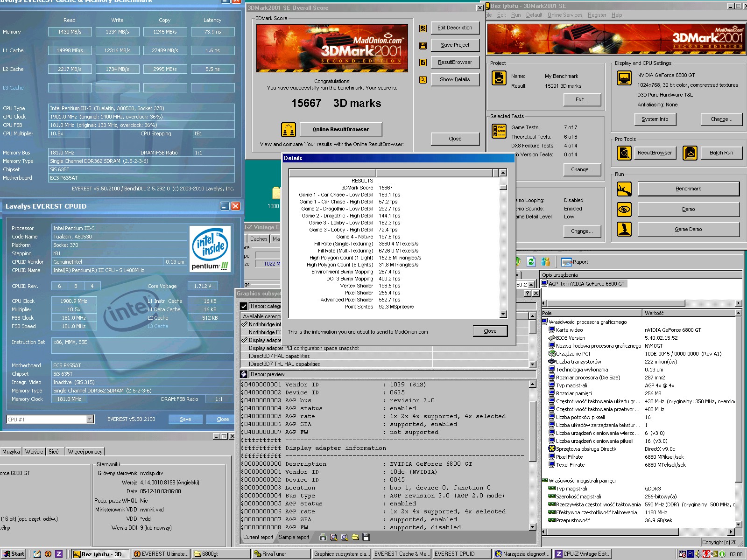747x560 pixels.
Task: Click the Show Details button
Action: tap(455, 80)
